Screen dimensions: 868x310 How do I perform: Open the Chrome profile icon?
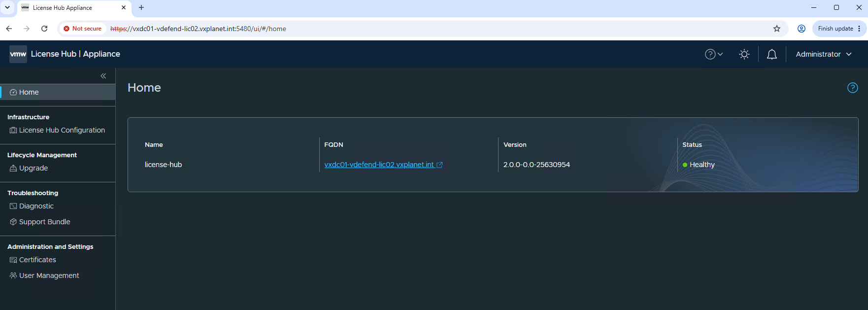coord(801,29)
